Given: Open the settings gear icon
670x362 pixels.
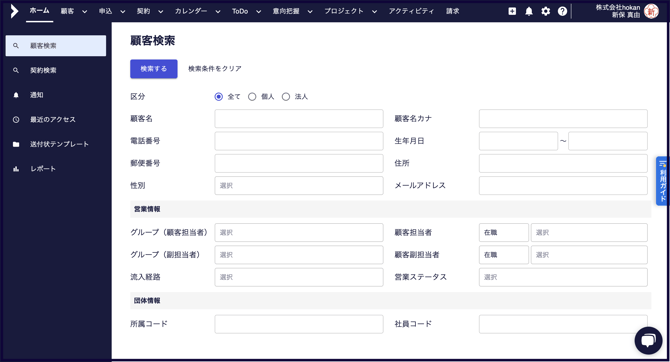Looking at the screenshot, I should point(546,12).
